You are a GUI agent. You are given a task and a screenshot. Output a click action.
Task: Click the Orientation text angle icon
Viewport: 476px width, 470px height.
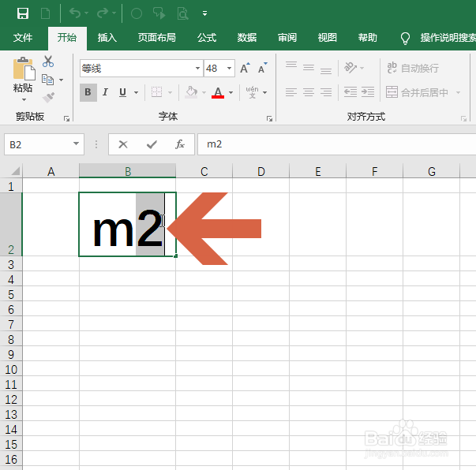pos(350,68)
